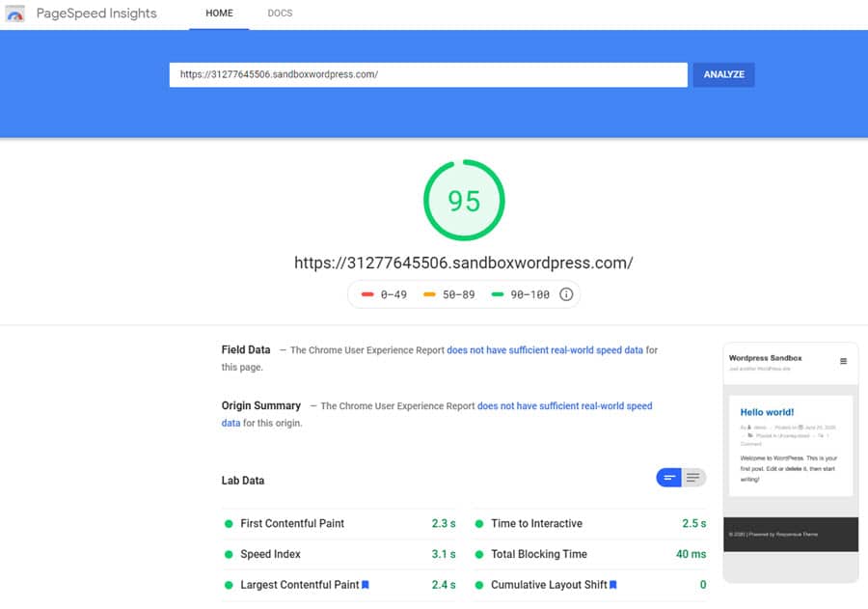Click the green dot beside First Contentful Paint
868x609 pixels.
pos(229,524)
